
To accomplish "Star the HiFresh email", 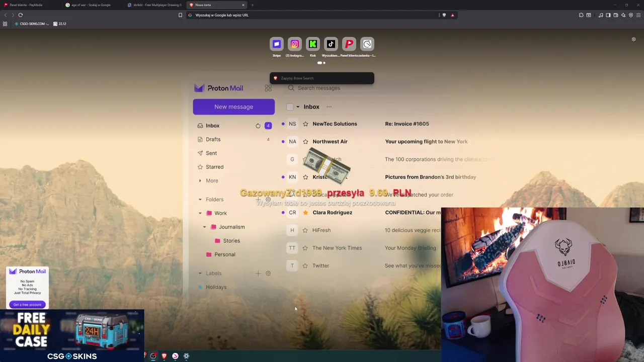I will tap(305, 230).
